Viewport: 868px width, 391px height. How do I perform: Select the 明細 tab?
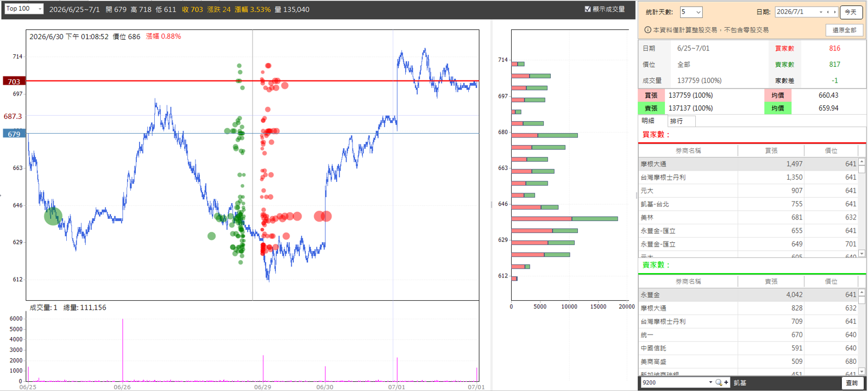(648, 121)
